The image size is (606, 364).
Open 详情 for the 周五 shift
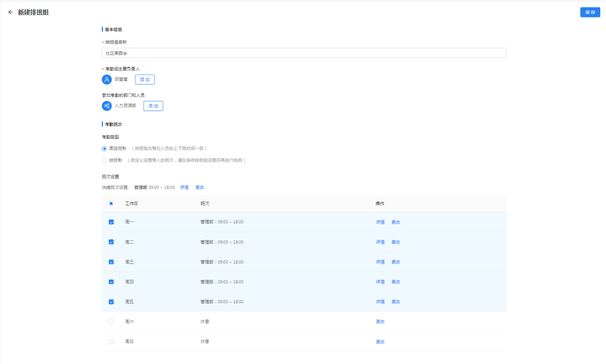[380, 301]
